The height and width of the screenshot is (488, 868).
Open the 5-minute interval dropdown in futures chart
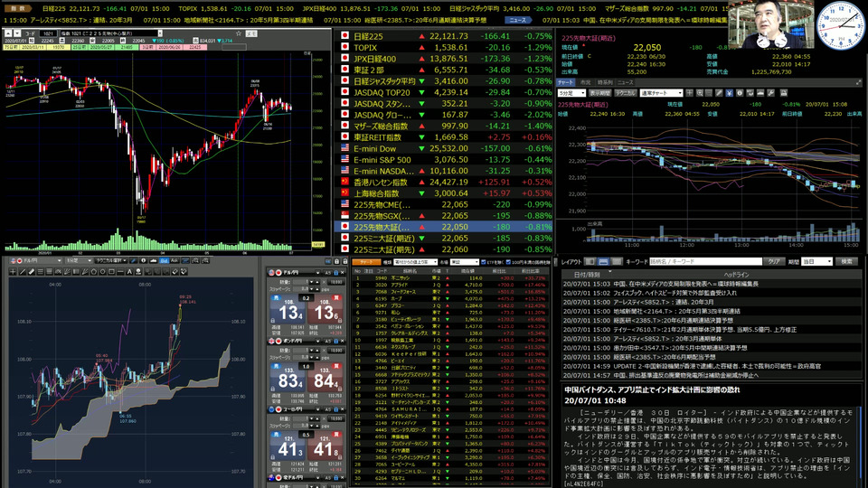coord(571,93)
